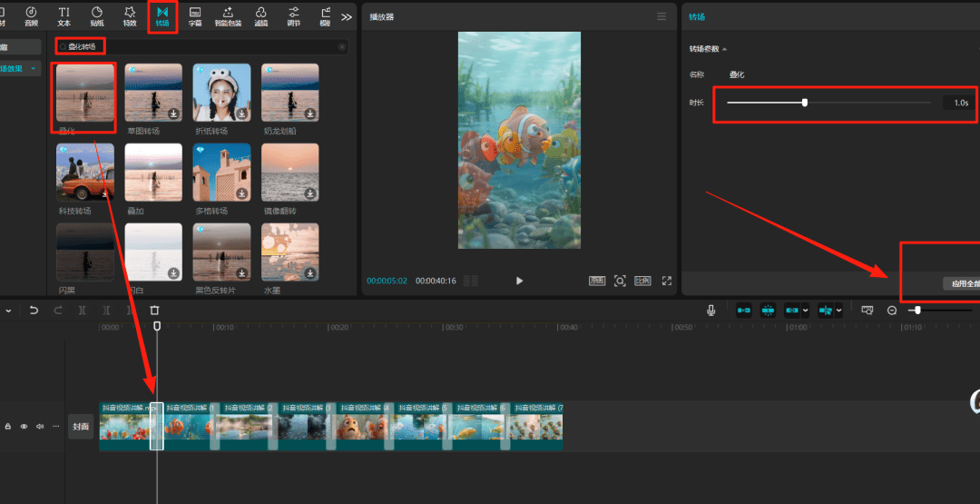Image resolution: width=980 pixels, height=504 pixels.
Task: Open the 贴纸 (Stickers) tab
Action: (97, 16)
